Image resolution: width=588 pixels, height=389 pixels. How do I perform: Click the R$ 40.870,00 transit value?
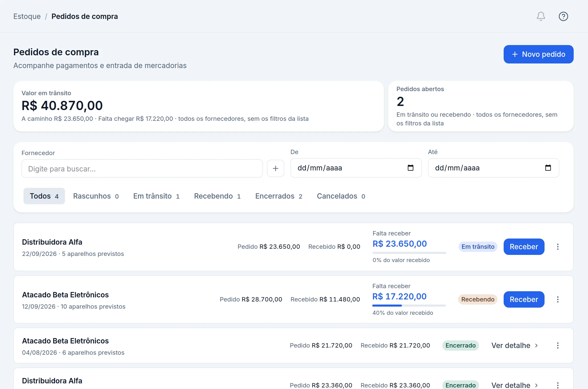[62, 106]
